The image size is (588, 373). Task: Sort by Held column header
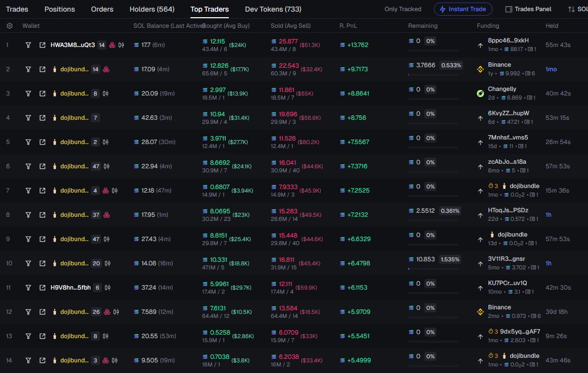[x=552, y=26]
